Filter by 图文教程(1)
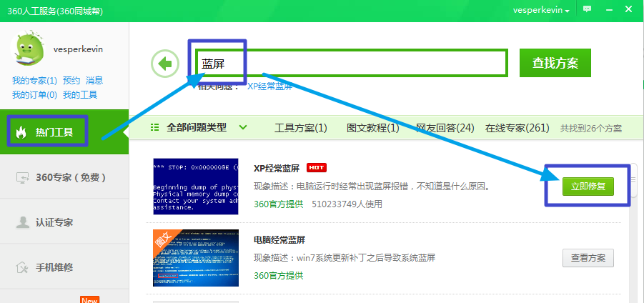The height and width of the screenshot is (303, 644). [x=373, y=128]
